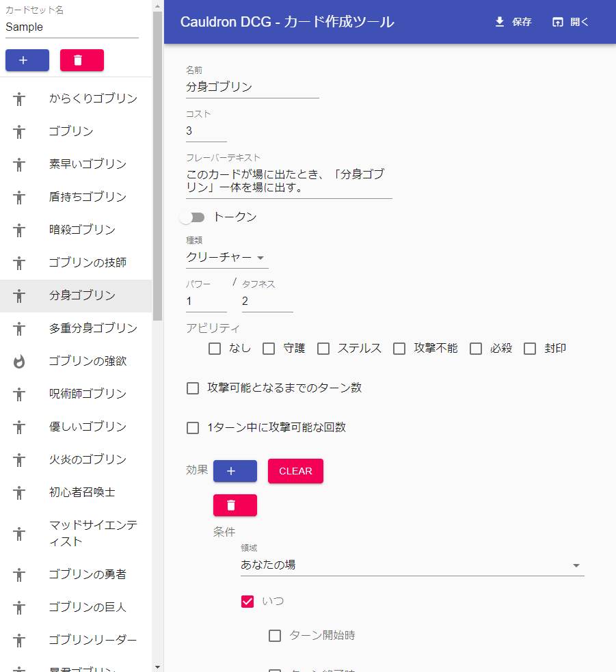Enable the トークン toggle switch
Image resolution: width=616 pixels, height=672 pixels.
coord(193,217)
